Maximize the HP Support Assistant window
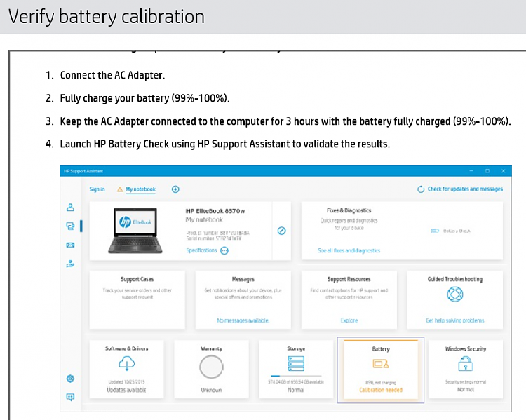This screenshot has height=420, width=526. tap(487, 171)
